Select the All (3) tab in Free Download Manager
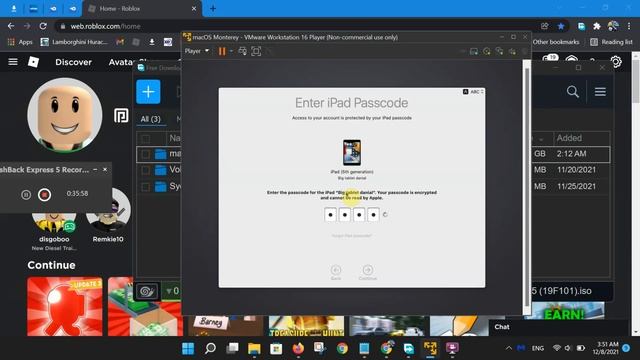The width and height of the screenshot is (640, 360). click(150, 119)
